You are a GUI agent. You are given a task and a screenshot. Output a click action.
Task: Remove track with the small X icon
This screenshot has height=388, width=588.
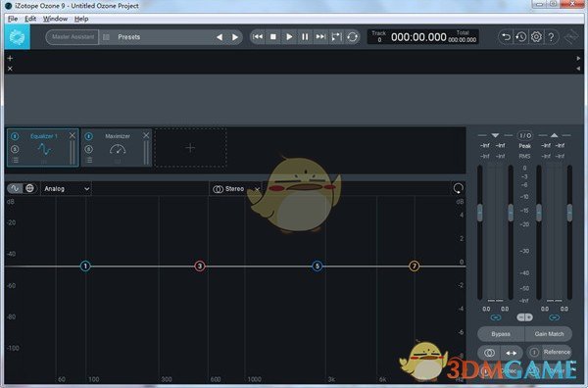(x=10, y=69)
